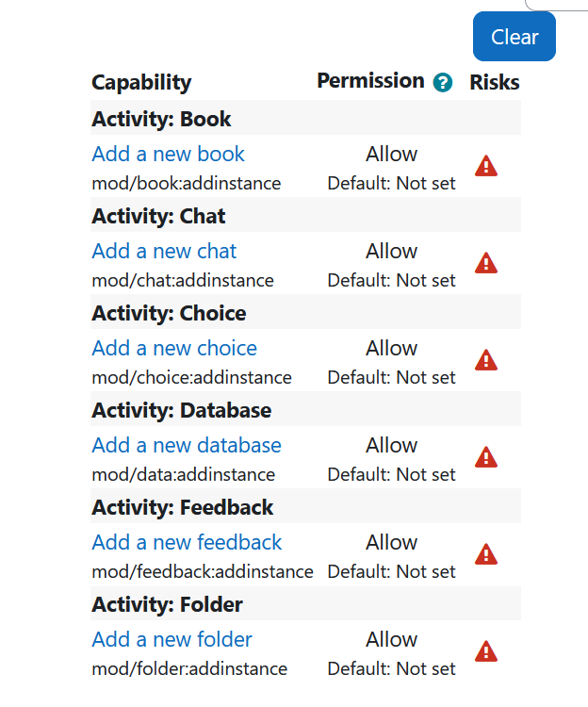Open the Add a new book link

click(168, 155)
